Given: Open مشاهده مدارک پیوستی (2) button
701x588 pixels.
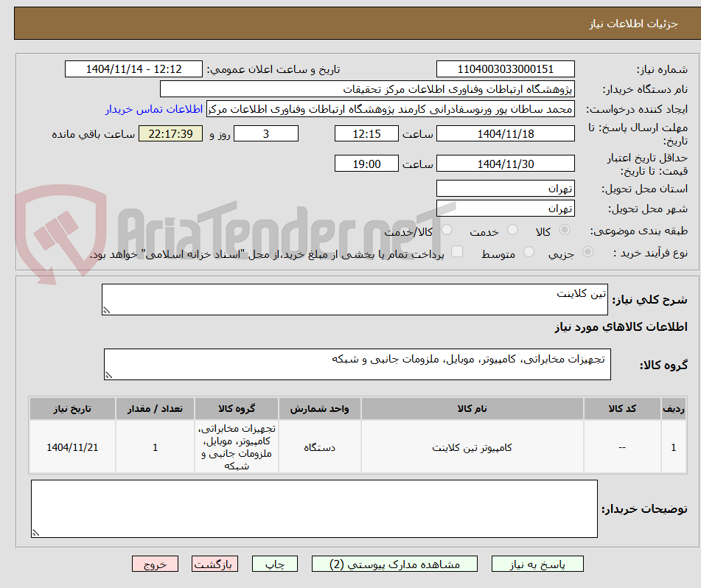Looking at the screenshot, I should point(394,564).
